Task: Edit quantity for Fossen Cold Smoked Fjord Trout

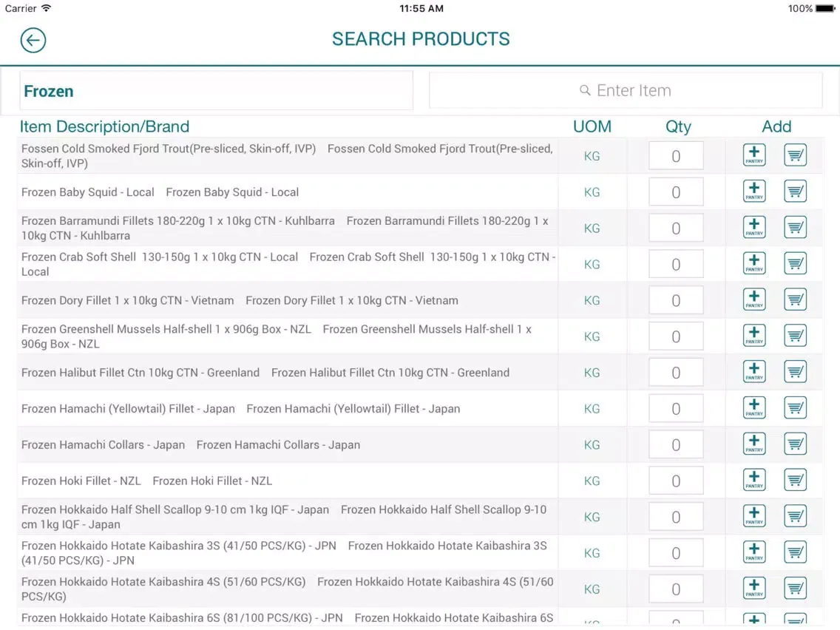Action: click(x=676, y=156)
